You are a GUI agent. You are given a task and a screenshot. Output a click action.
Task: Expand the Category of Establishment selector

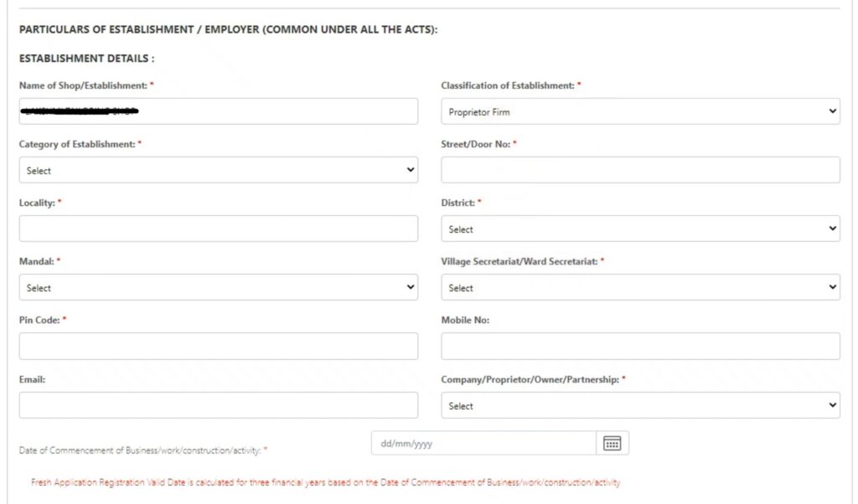pos(219,169)
